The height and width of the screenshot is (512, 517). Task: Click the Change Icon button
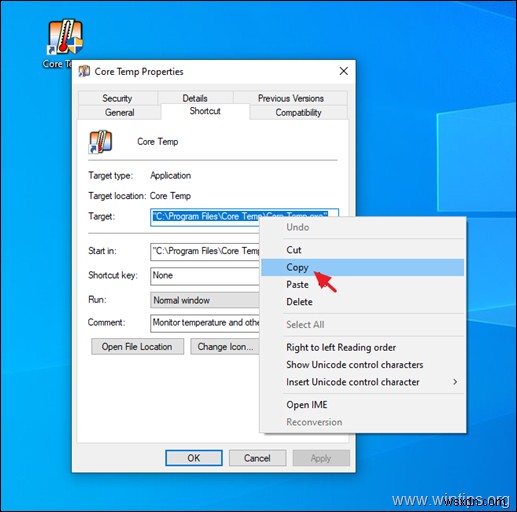click(x=225, y=347)
